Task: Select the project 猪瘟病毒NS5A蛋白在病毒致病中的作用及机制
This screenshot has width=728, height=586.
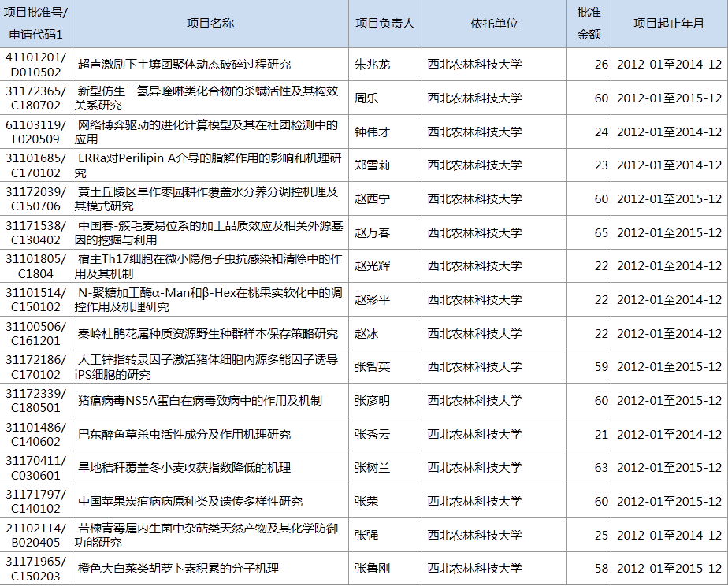Action: (x=199, y=401)
